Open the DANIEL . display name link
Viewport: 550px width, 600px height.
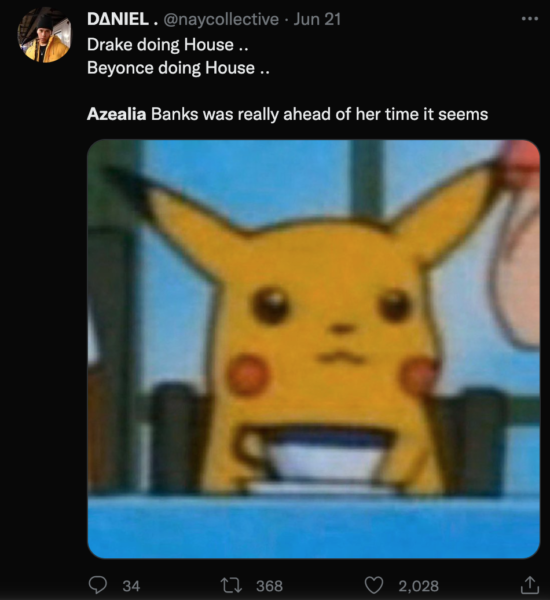pyautogui.click(x=122, y=19)
